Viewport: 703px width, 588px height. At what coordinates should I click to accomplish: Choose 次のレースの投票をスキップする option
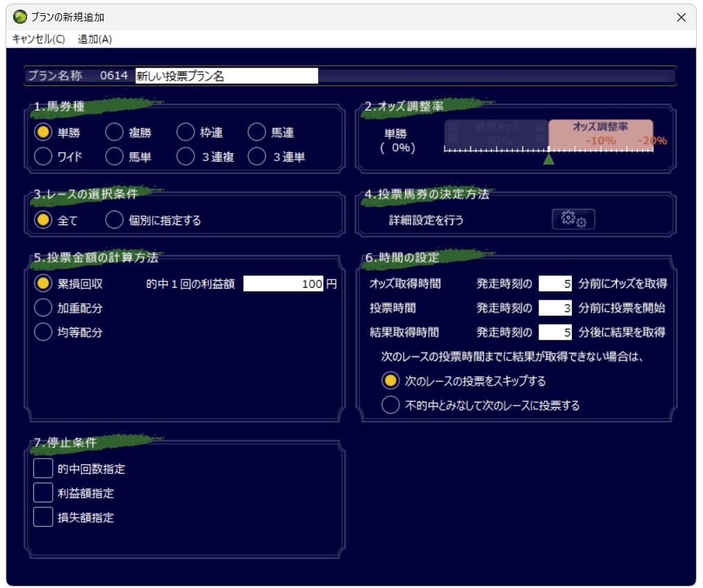pos(390,381)
